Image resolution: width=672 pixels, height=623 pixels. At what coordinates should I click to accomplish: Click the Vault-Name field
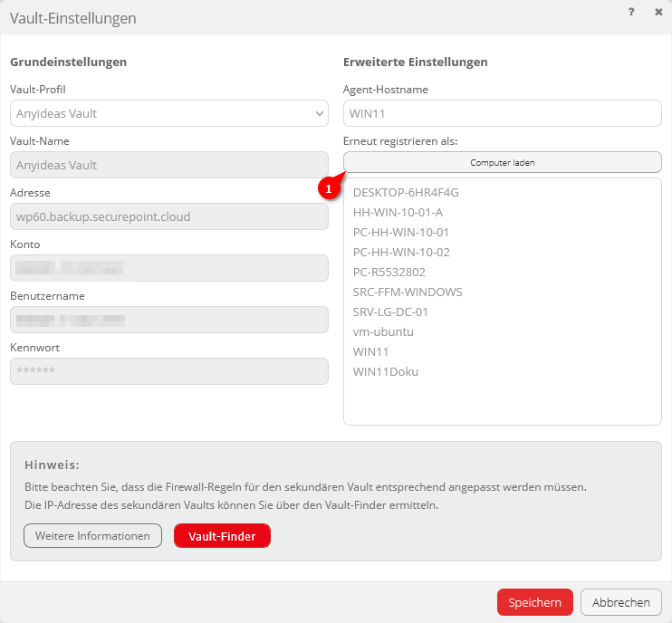(x=169, y=165)
